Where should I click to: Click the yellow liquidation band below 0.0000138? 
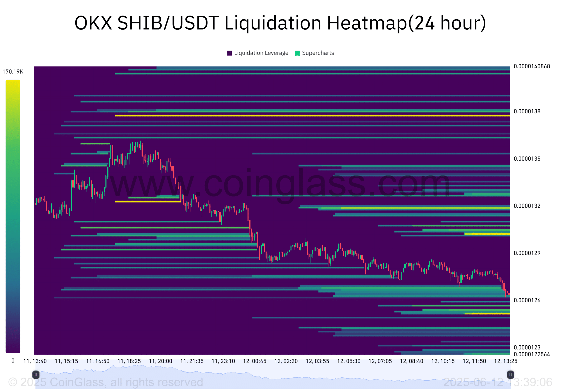coord(313,115)
